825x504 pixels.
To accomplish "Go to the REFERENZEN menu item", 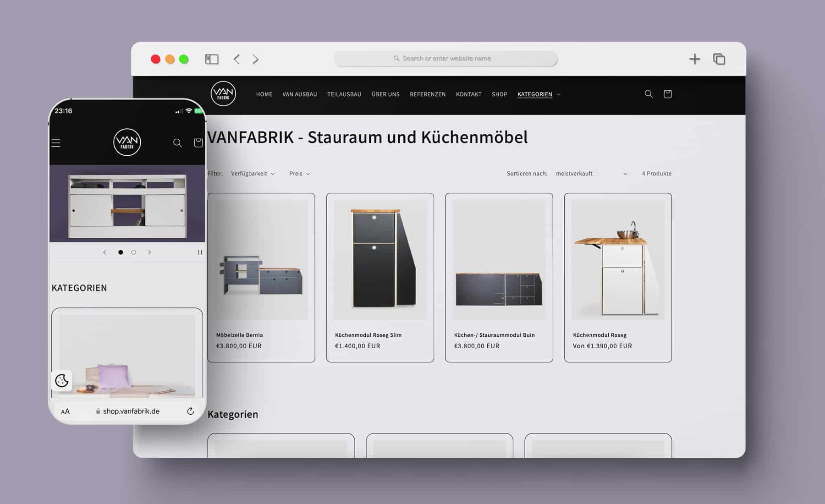I will [x=427, y=94].
